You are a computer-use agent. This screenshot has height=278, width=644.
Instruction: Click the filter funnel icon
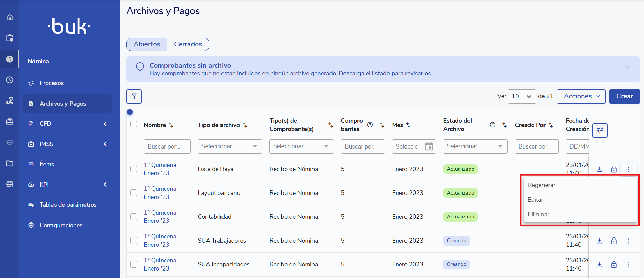(x=134, y=96)
